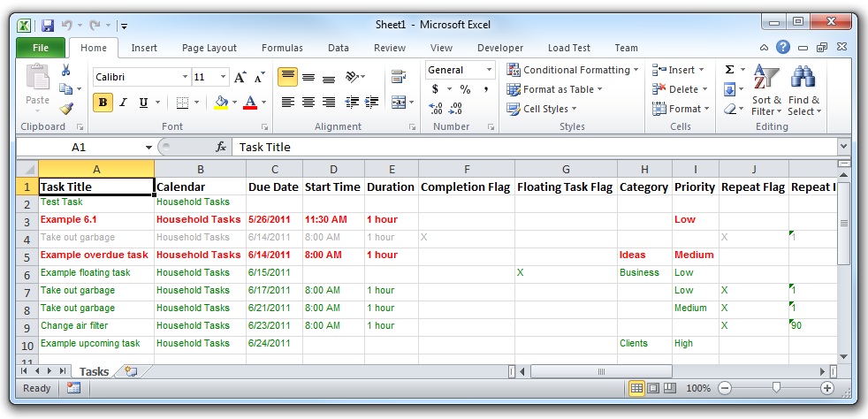868x419 pixels.
Task: Expand the Calibri font name dropdown
Action: (185, 77)
